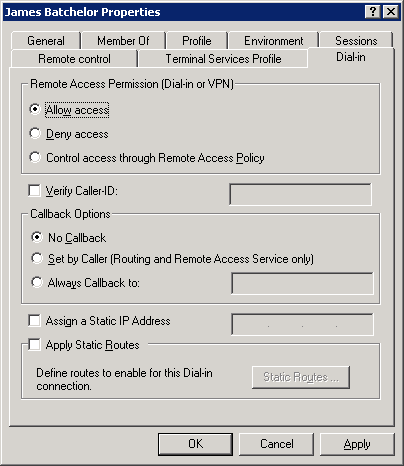Click the help question mark icon

click(x=373, y=12)
